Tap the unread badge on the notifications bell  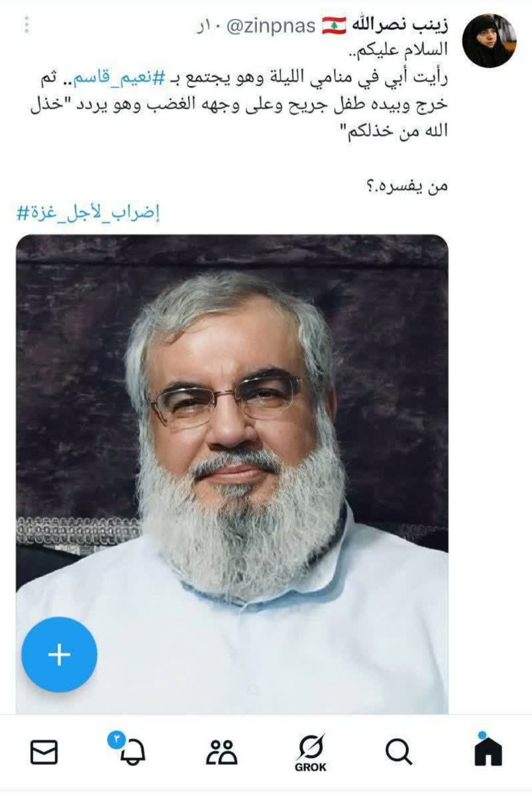point(116,737)
